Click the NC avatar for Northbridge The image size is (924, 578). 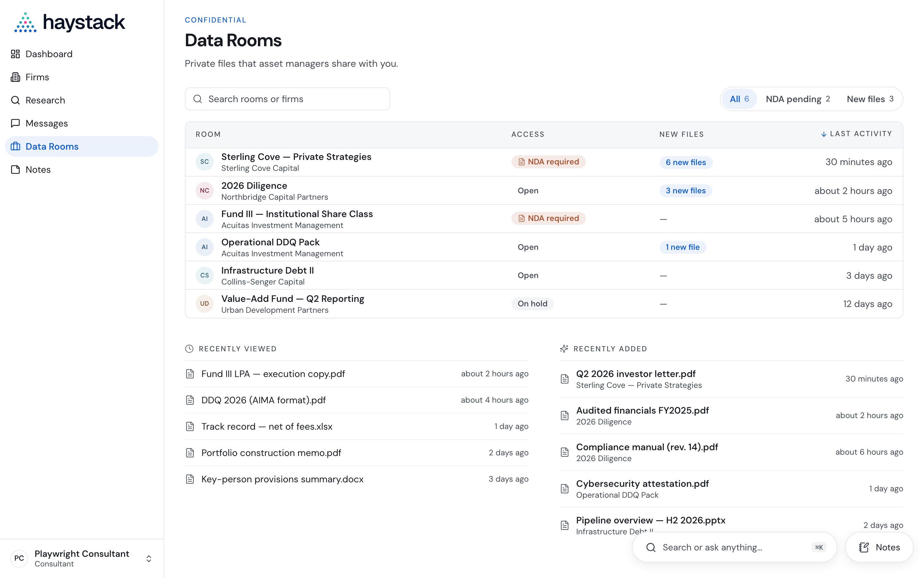click(x=205, y=190)
